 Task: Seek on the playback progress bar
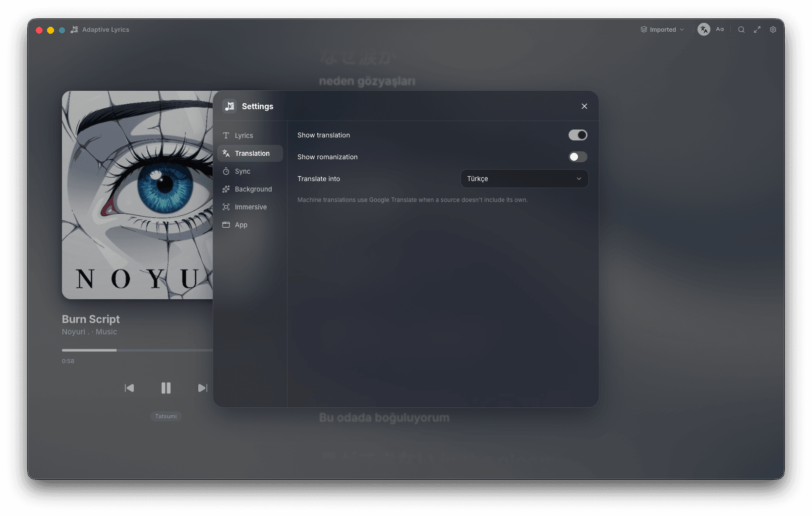(137, 350)
